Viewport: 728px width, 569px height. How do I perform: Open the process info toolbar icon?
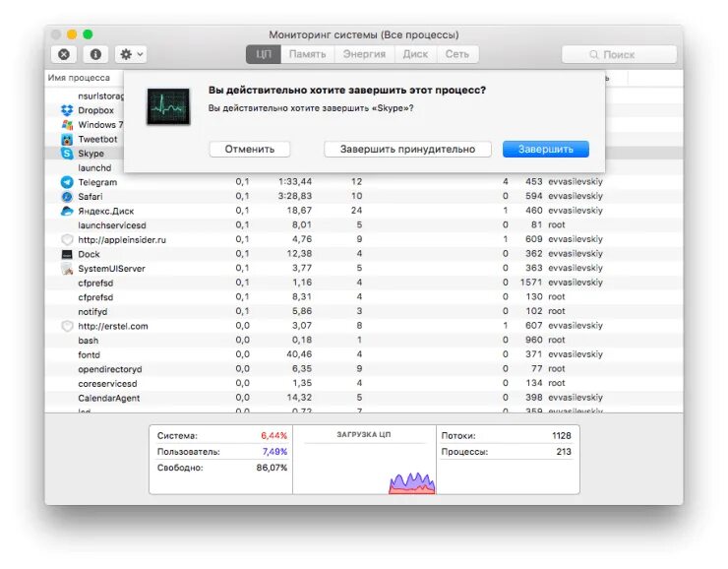point(95,54)
